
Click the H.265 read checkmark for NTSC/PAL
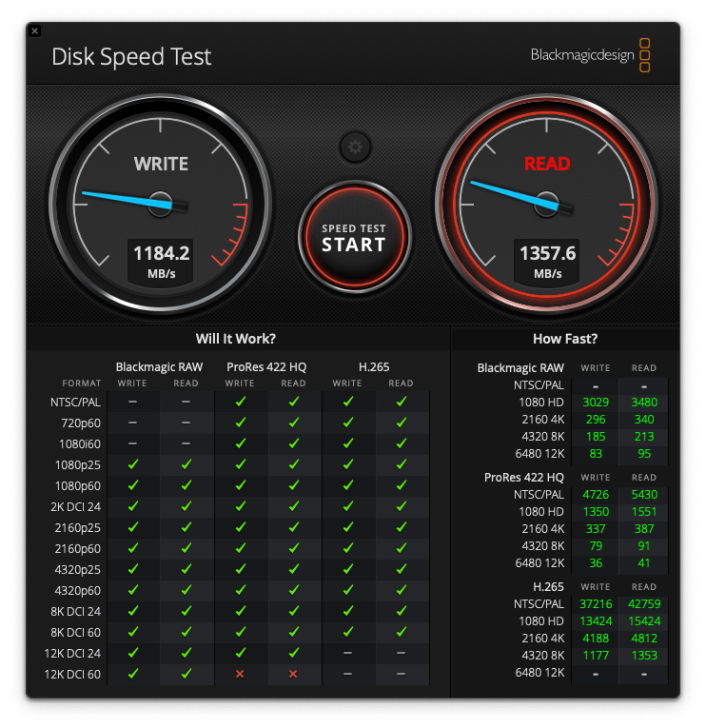coord(401,402)
